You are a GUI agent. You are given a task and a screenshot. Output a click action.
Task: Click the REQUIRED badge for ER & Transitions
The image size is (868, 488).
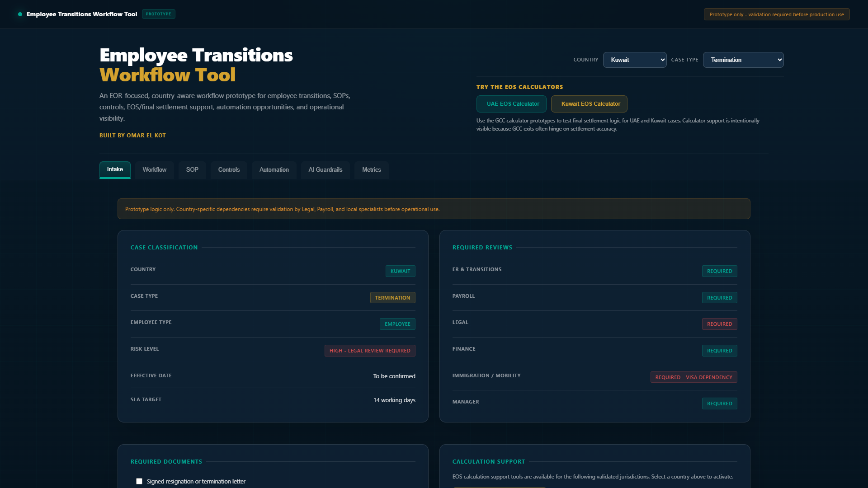tap(719, 271)
